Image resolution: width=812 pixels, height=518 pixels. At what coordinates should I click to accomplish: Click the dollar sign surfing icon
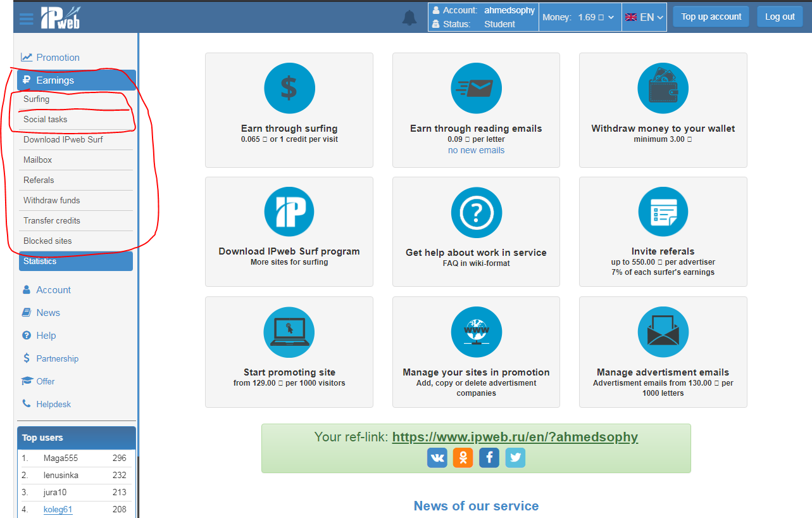(x=289, y=88)
